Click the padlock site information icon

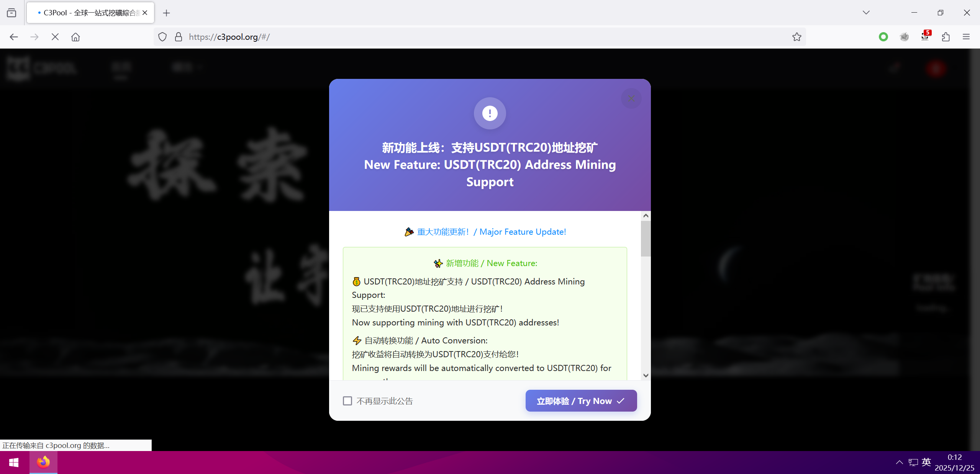(178, 37)
